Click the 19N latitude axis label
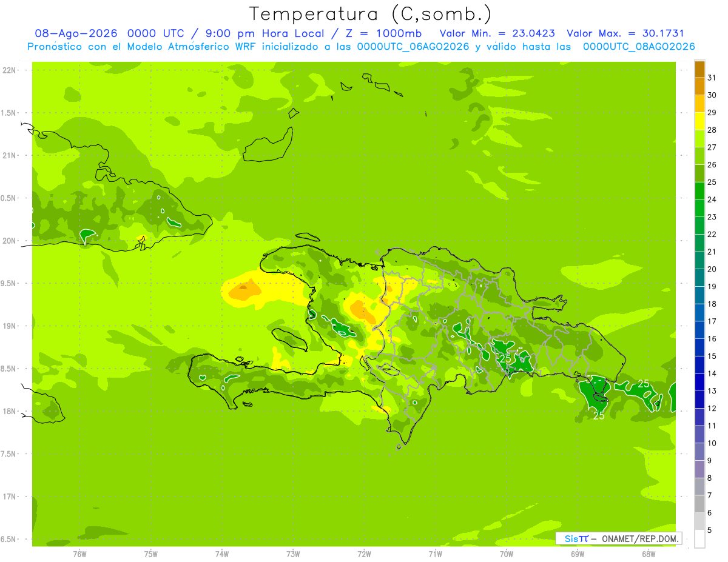728x562 pixels. coord(10,326)
